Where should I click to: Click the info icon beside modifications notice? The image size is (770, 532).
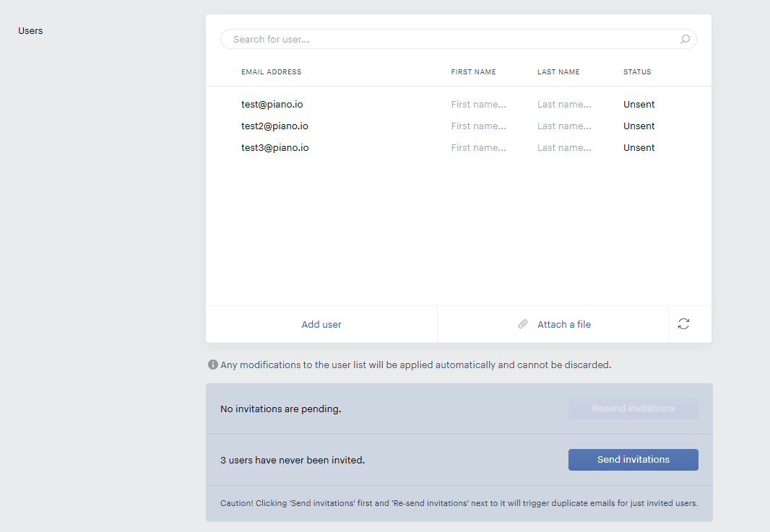(212, 365)
